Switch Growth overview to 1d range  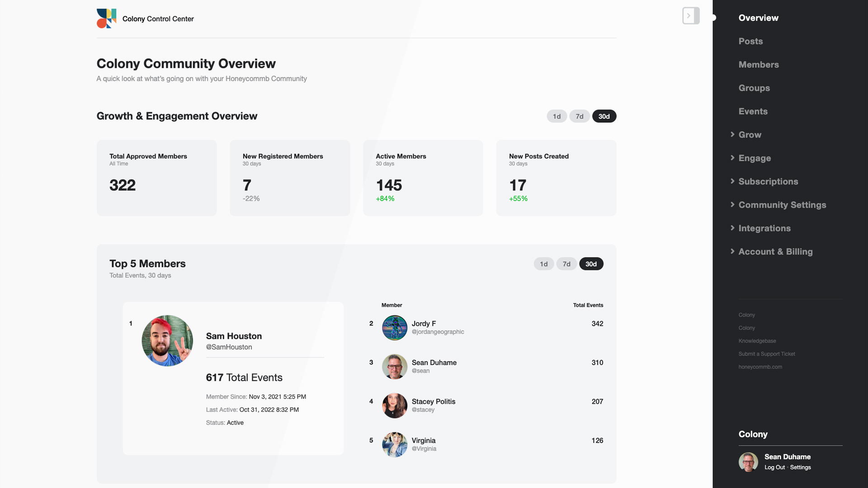pyautogui.click(x=557, y=116)
